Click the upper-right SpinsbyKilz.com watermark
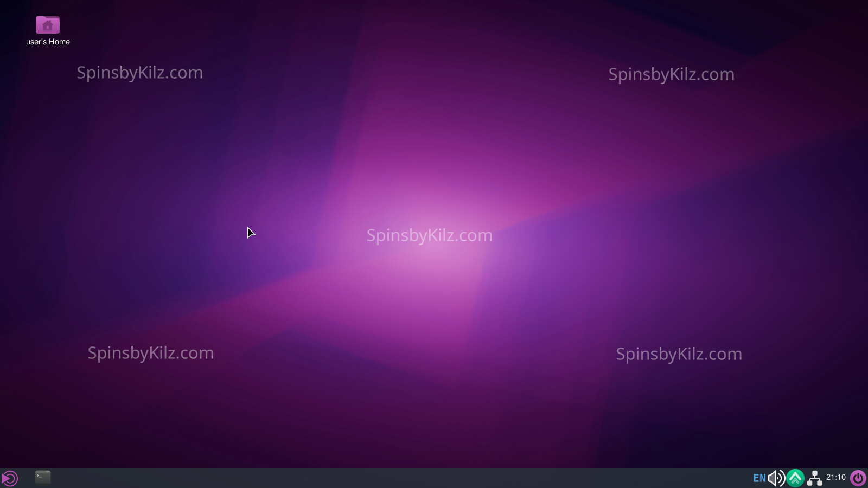868x488 pixels. tap(671, 74)
